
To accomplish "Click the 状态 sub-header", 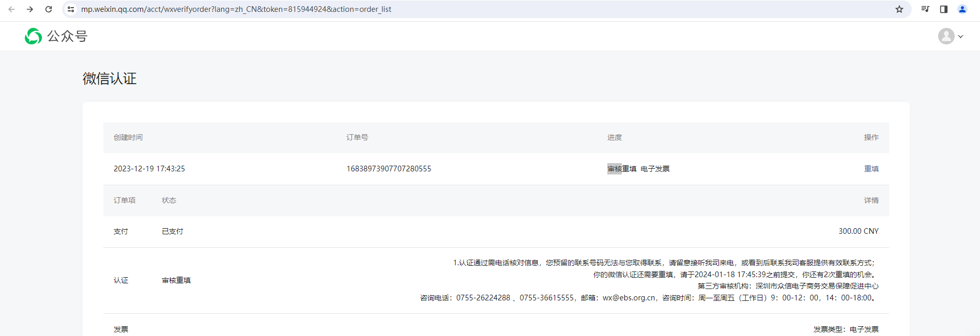I will (x=169, y=200).
